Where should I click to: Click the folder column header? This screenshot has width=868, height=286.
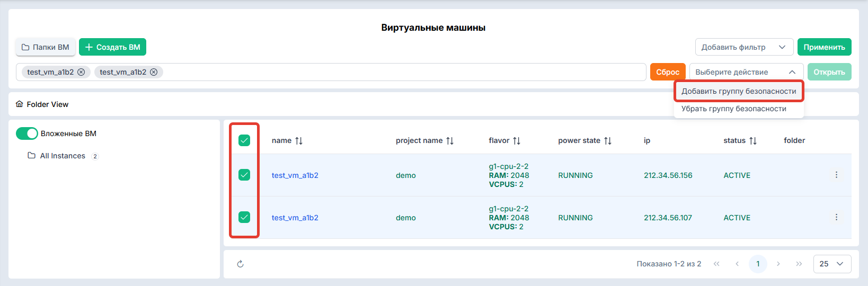794,140
